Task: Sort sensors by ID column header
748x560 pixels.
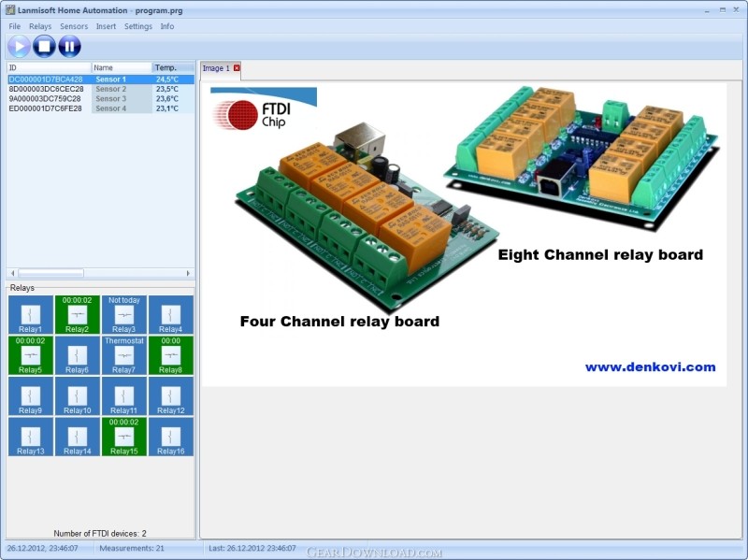Action: (50, 67)
